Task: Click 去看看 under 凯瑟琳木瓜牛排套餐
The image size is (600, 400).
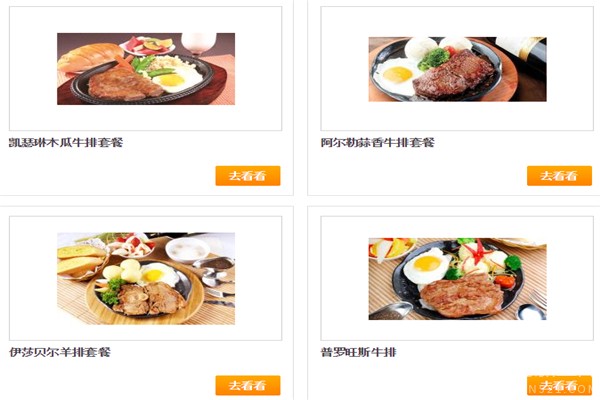Action: (248, 176)
